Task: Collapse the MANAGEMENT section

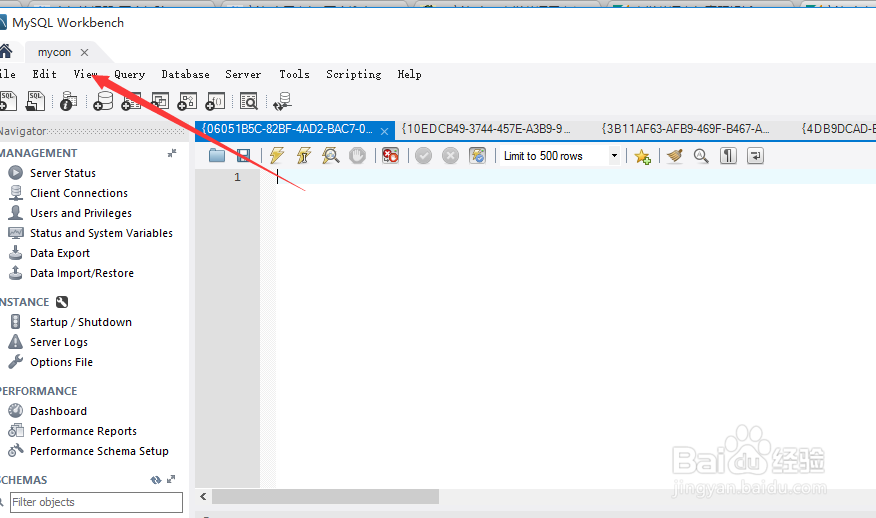Action: [172, 153]
